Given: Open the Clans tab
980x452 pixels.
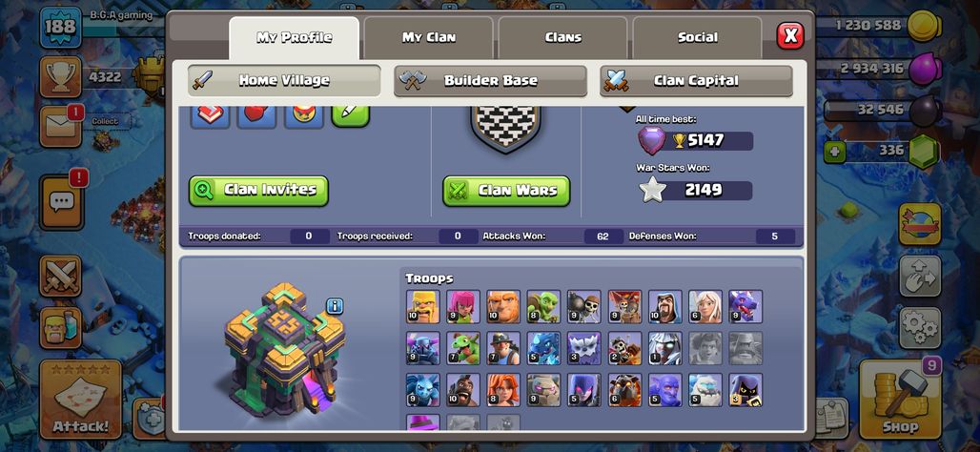Looking at the screenshot, I should tap(563, 37).
